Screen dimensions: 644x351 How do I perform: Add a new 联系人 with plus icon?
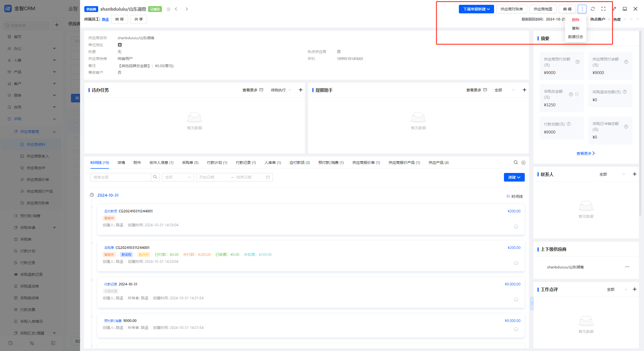pyautogui.click(x=635, y=174)
